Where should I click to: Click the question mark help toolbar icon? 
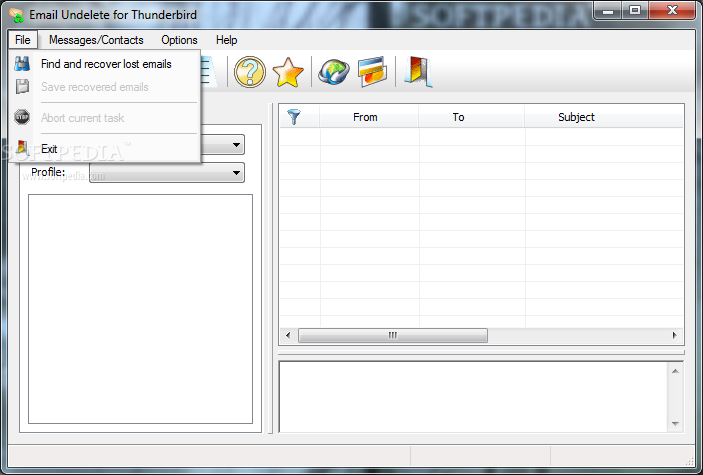click(250, 72)
